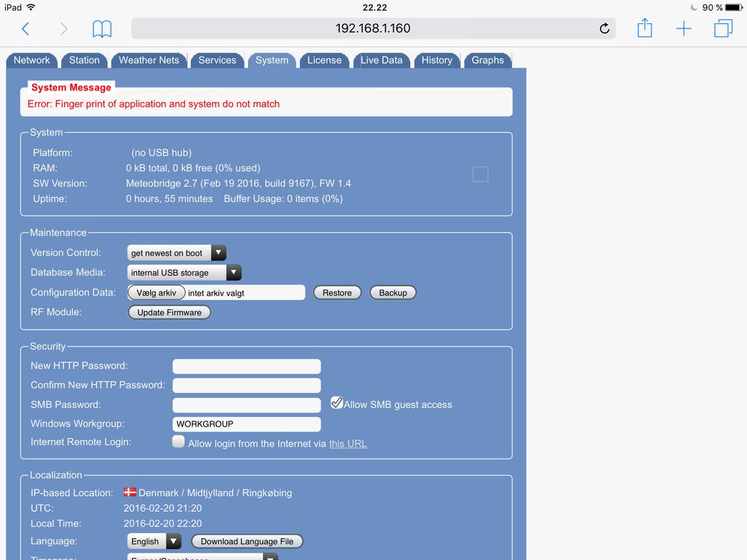This screenshot has height=560, width=747.
Task: Switch to the Live Data tab
Action: click(382, 60)
